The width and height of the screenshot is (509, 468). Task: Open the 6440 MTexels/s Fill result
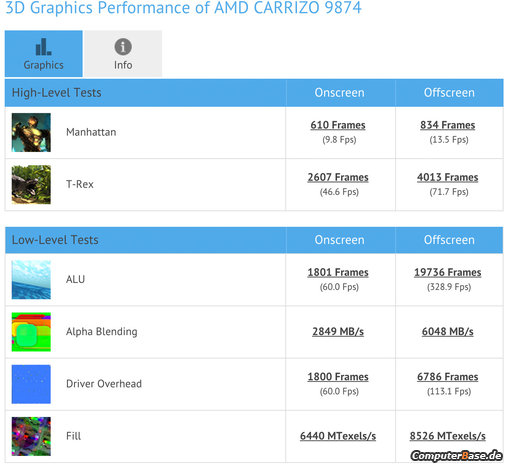pos(338,436)
